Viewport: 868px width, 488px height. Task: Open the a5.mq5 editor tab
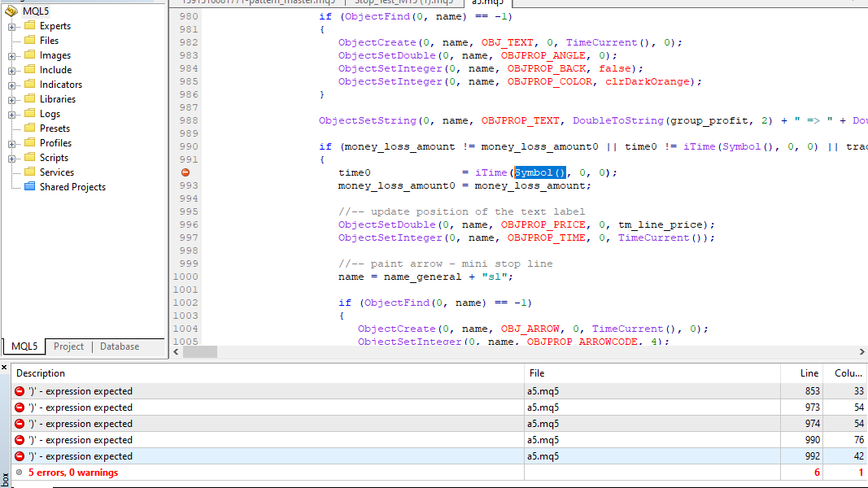pos(488,2)
